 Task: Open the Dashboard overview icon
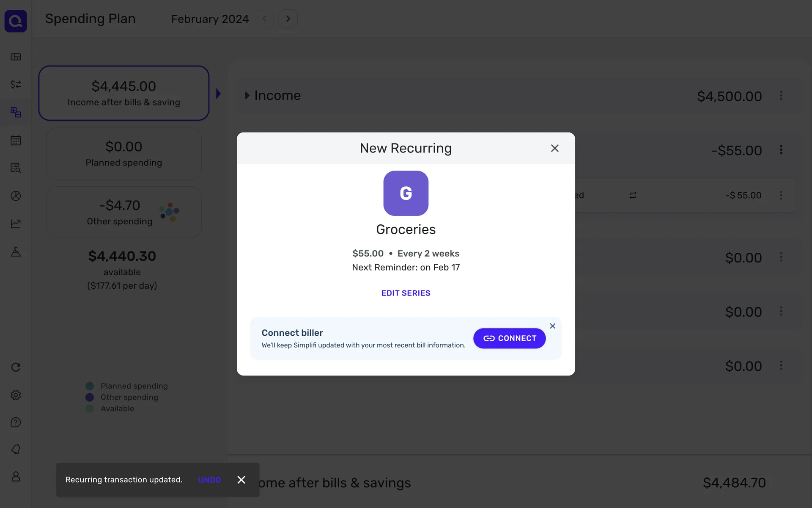point(16,57)
